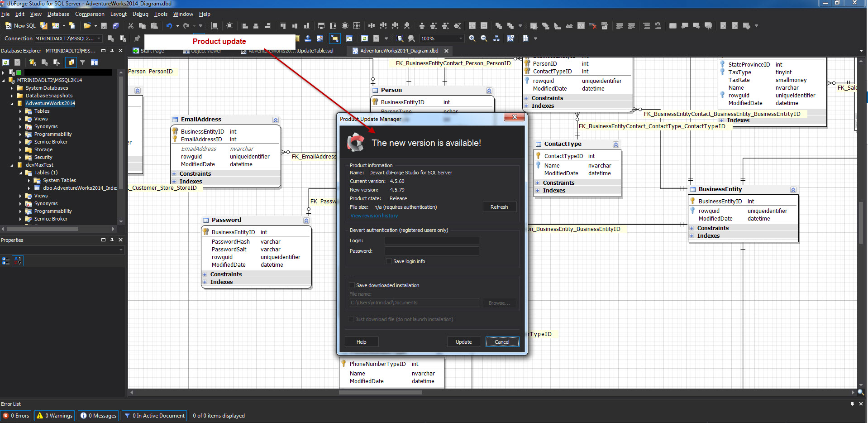Select the Service Broker node under AdventureWorks2014

click(x=51, y=142)
